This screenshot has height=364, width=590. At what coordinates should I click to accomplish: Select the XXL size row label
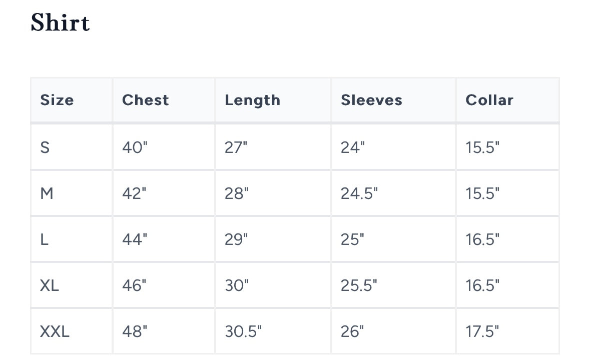(x=55, y=331)
